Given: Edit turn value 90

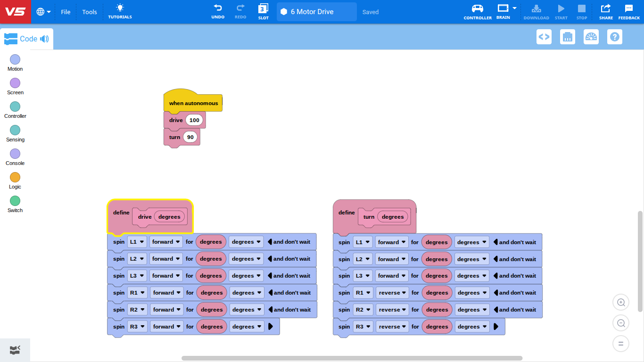Looking at the screenshot, I should point(190,137).
